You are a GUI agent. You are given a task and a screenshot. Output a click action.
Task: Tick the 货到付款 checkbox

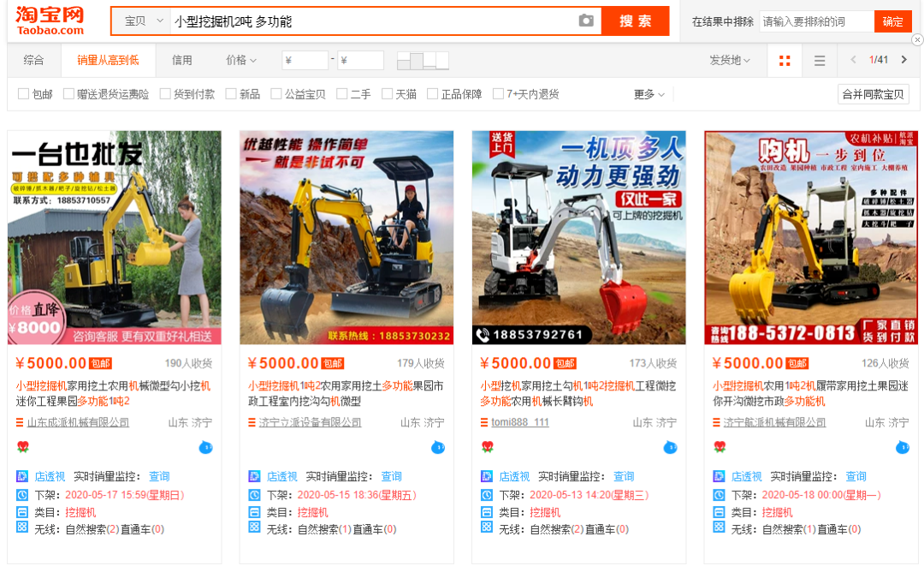(165, 94)
